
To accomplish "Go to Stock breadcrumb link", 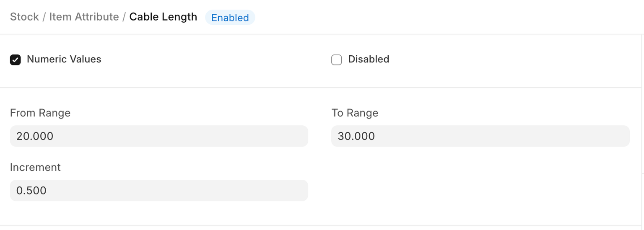I will click(x=24, y=17).
